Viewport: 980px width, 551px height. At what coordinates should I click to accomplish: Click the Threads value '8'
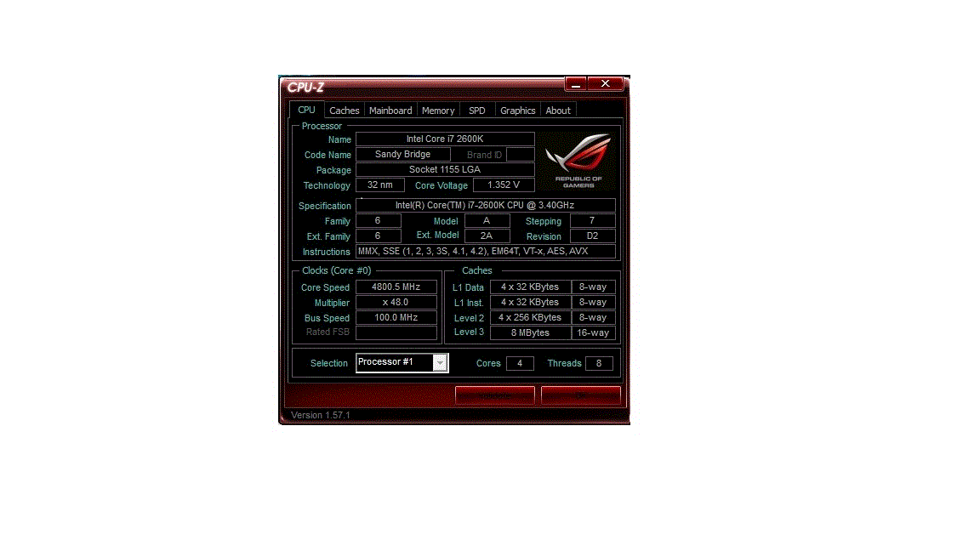pos(599,363)
